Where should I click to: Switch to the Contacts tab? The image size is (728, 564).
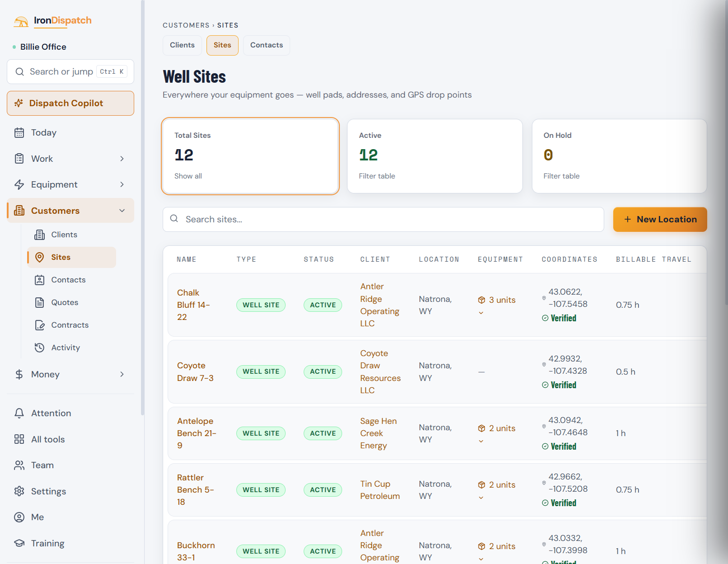266,45
